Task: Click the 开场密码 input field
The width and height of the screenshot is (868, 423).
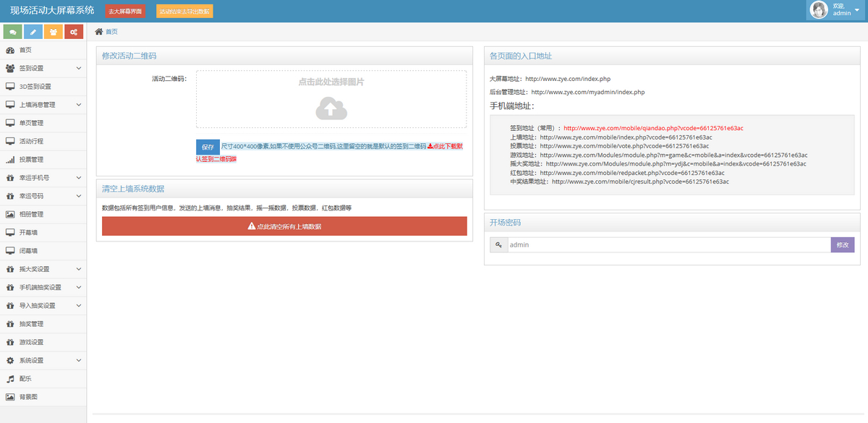Action: (x=668, y=245)
